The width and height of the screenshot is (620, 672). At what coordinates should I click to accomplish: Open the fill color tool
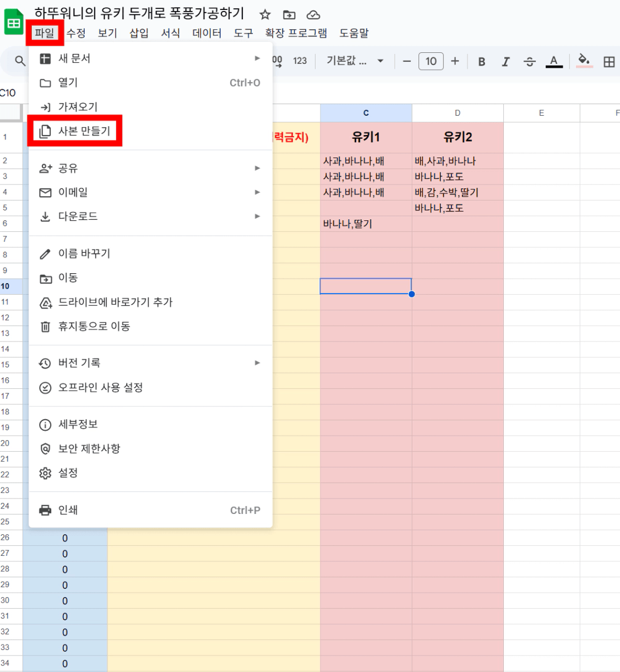[584, 61]
